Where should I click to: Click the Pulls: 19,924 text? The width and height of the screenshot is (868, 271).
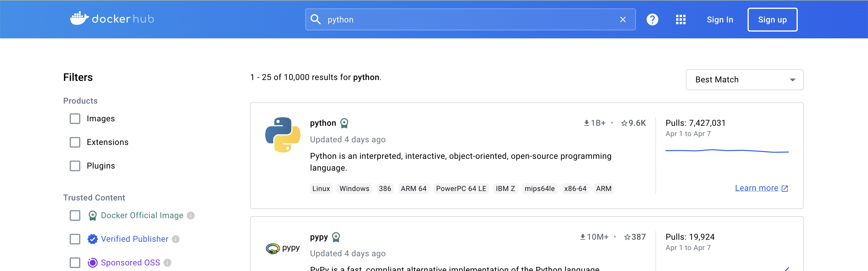pyautogui.click(x=690, y=237)
